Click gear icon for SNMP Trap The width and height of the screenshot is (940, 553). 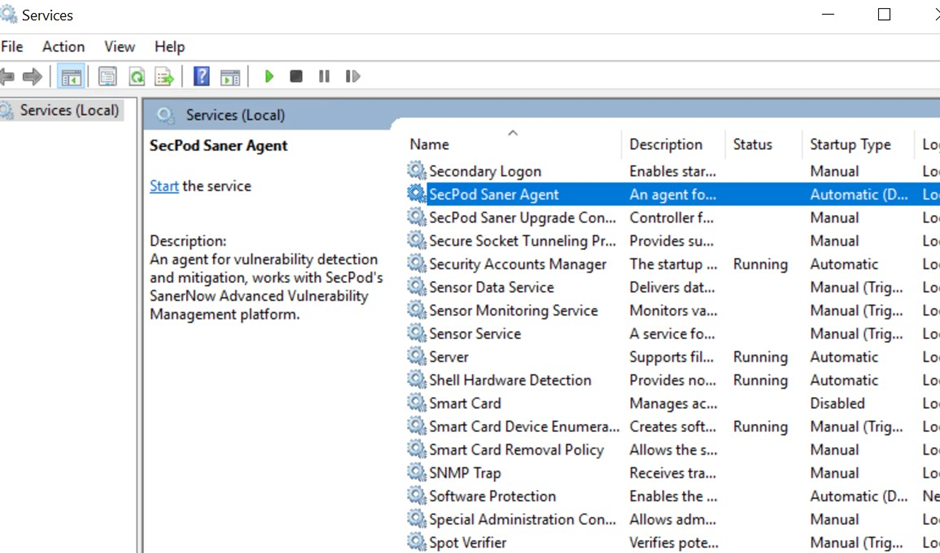417,472
